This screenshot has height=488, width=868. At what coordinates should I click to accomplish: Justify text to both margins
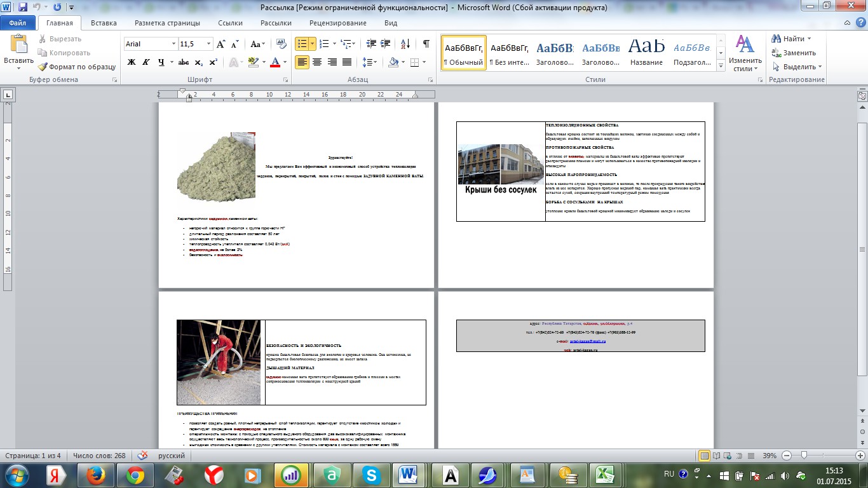point(347,62)
